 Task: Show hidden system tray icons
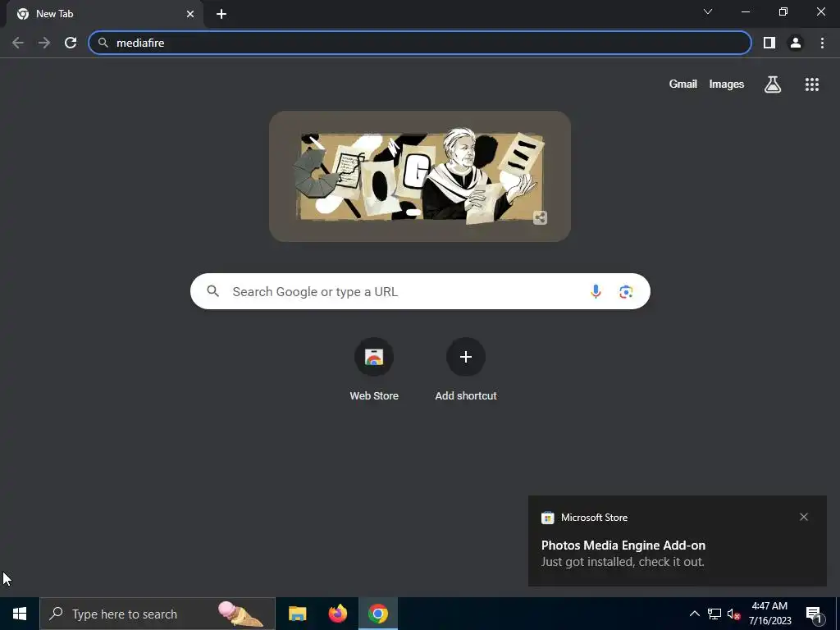coord(694,614)
